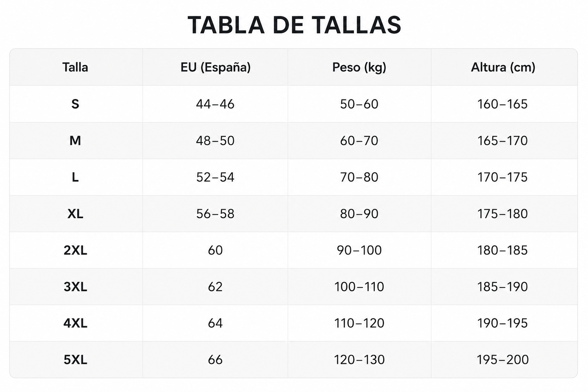Select the 2XL size row label

coord(75,250)
